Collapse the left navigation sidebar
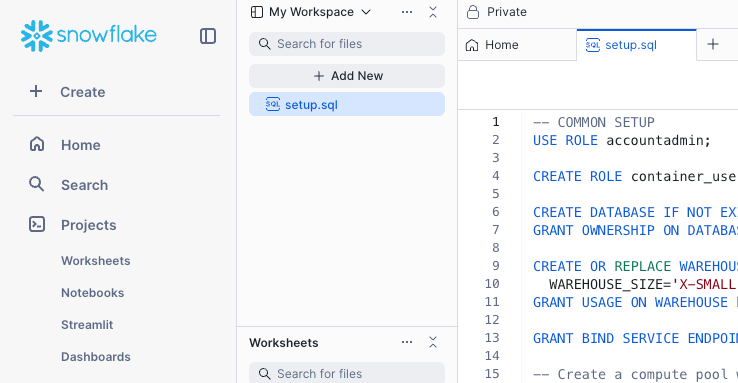Viewport: 738px width, 383px height. [x=208, y=36]
